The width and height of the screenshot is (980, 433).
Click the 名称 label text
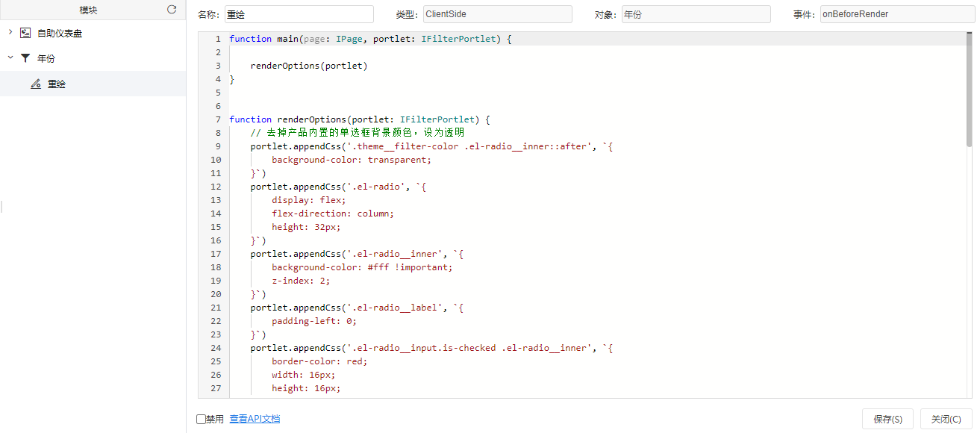(209, 14)
